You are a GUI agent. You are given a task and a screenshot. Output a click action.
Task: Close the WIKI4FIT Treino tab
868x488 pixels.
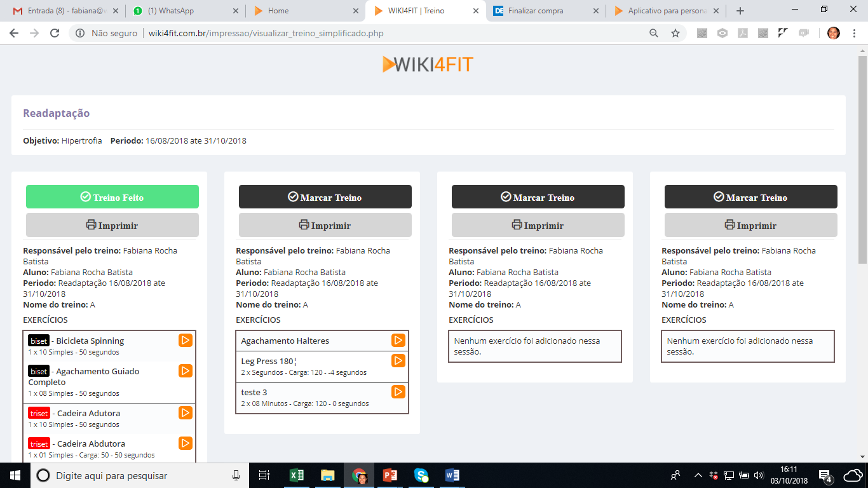point(475,11)
